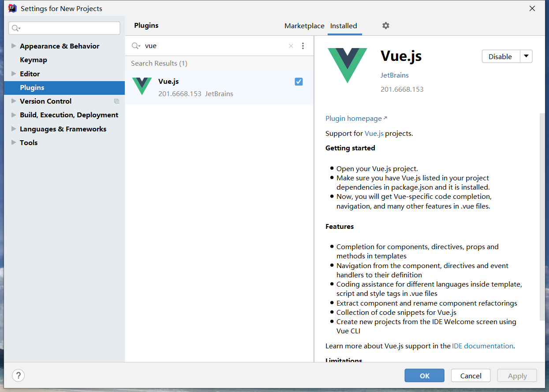Expand the Version Control node
The height and width of the screenshot is (392, 549).
14,101
